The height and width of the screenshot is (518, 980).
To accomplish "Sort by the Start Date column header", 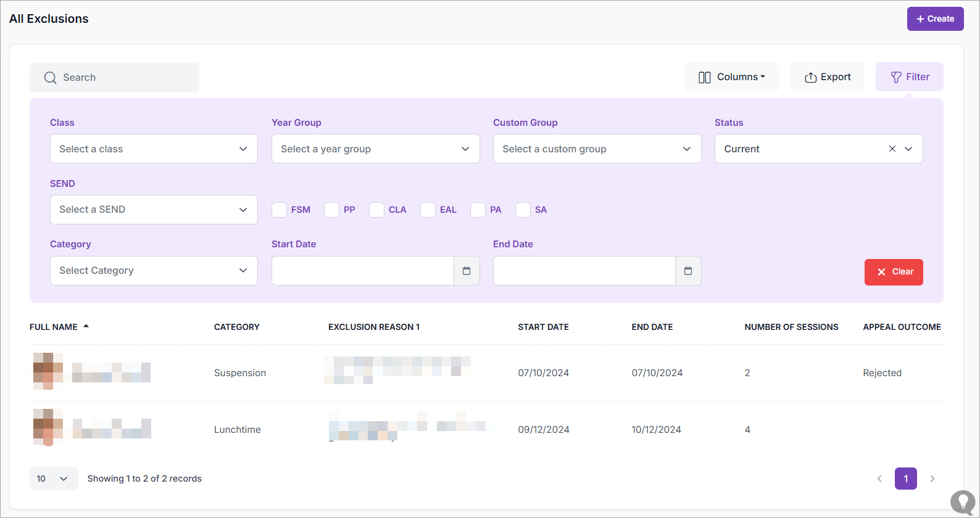I will [543, 327].
